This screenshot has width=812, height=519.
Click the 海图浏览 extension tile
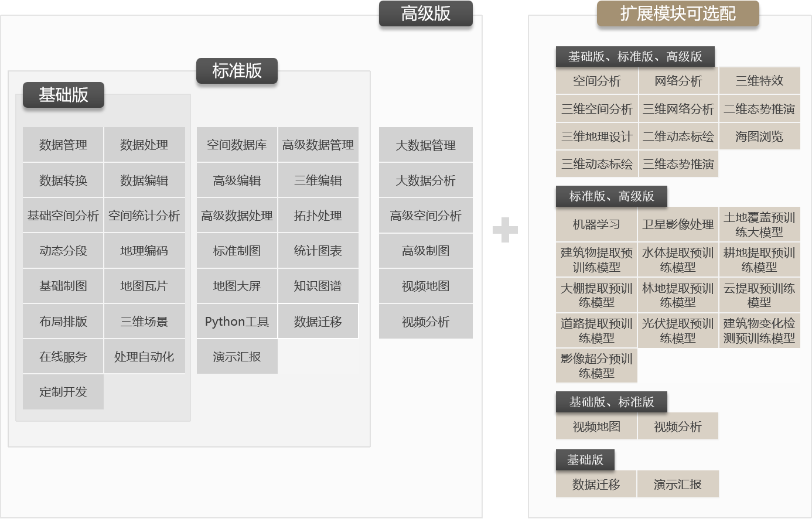(759, 136)
